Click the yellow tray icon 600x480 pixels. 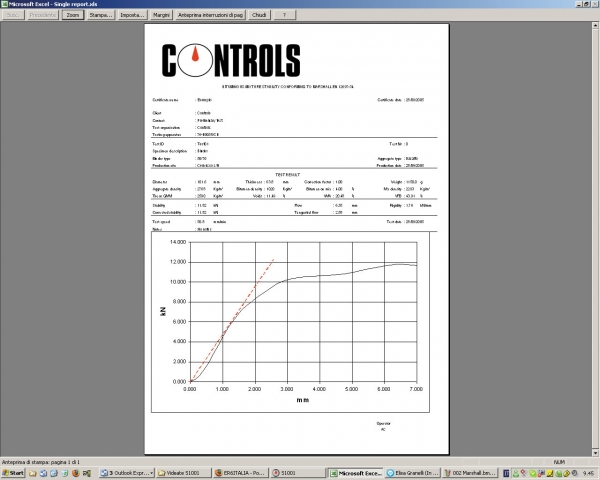pyautogui.click(x=550, y=473)
